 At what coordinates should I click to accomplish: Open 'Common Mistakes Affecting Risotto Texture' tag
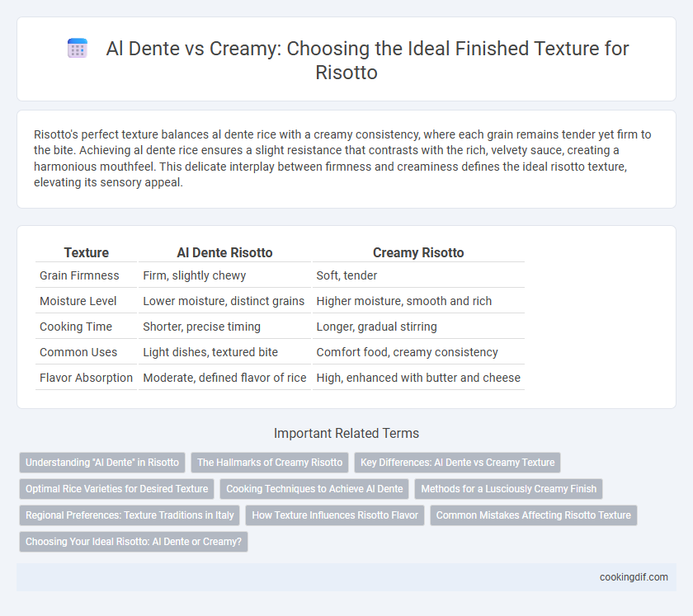[x=534, y=515]
